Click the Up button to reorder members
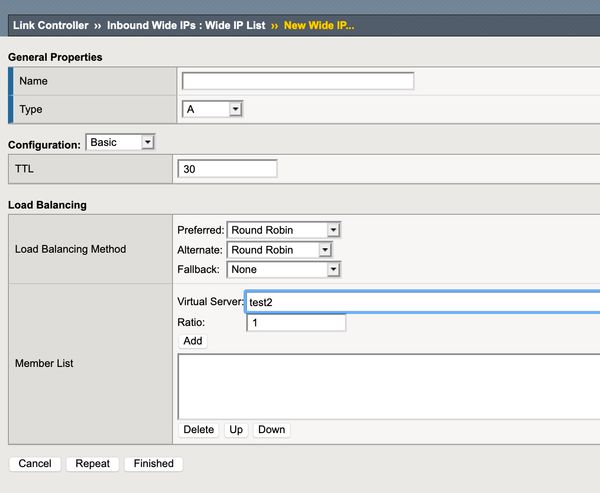This screenshot has width=600, height=493. (236, 430)
